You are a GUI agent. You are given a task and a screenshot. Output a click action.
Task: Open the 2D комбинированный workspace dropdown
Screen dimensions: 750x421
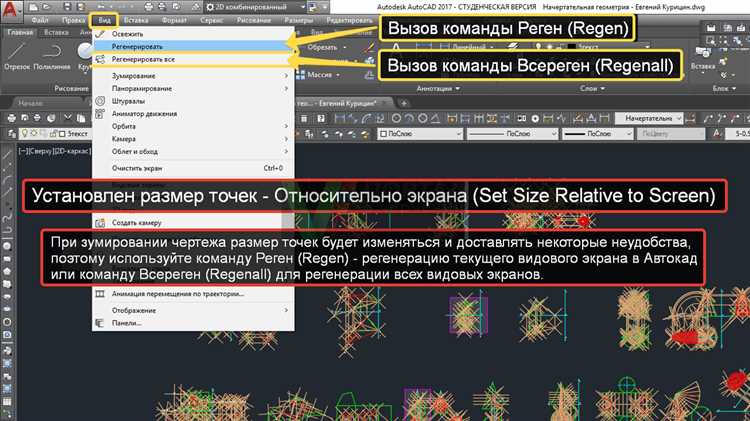(x=255, y=7)
